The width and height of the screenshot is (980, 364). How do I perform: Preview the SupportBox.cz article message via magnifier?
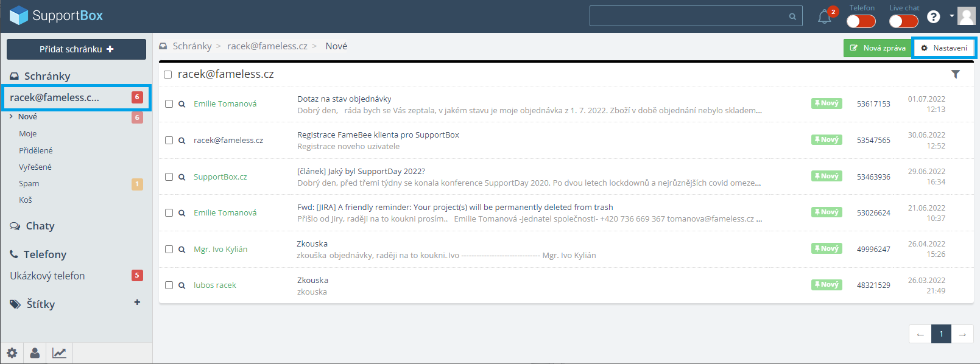(x=182, y=177)
